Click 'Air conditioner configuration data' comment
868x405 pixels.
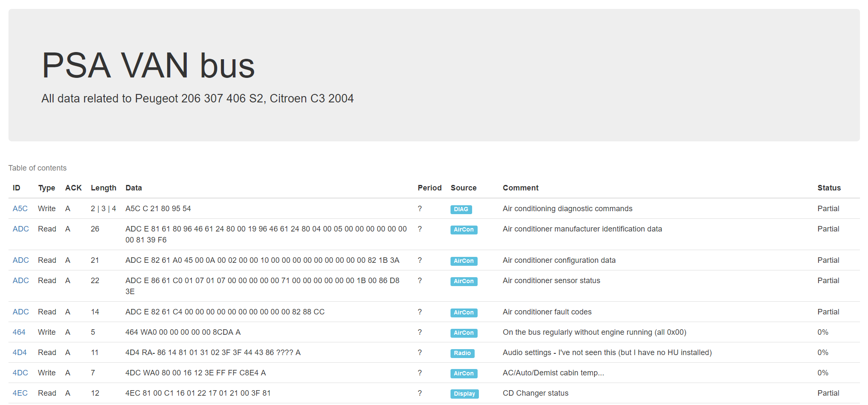(559, 260)
